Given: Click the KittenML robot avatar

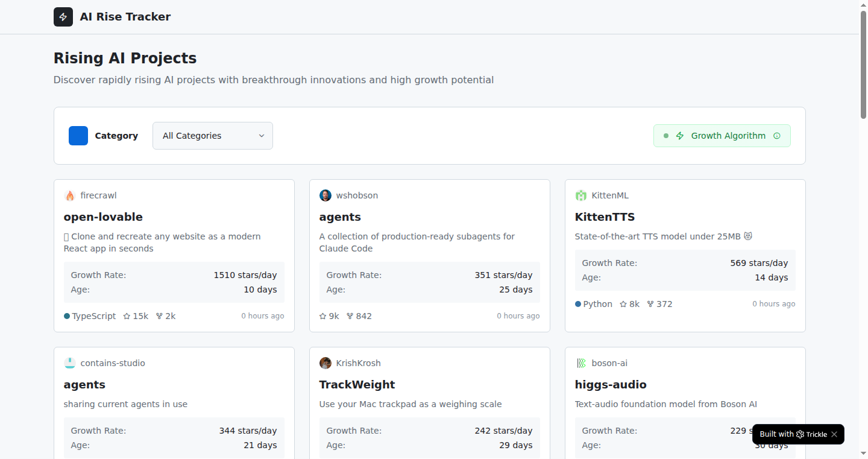Looking at the screenshot, I should coord(581,195).
